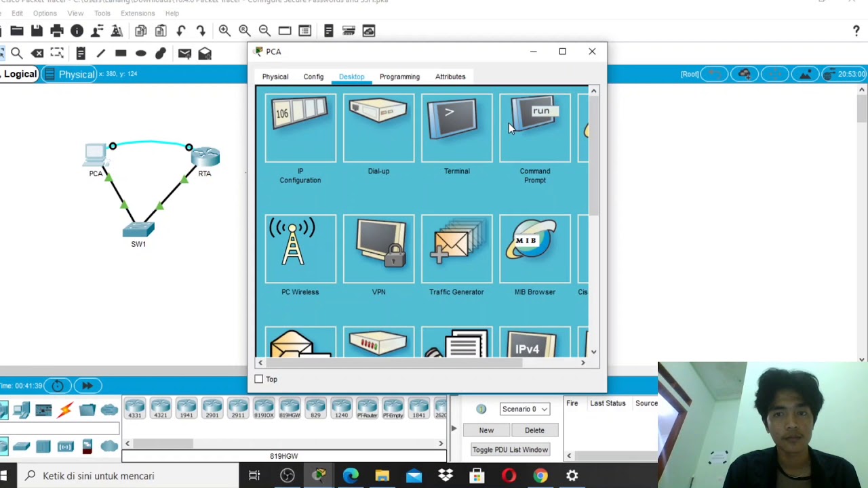
Task: Launch the Command Prompt app
Action: pyautogui.click(x=535, y=129)
